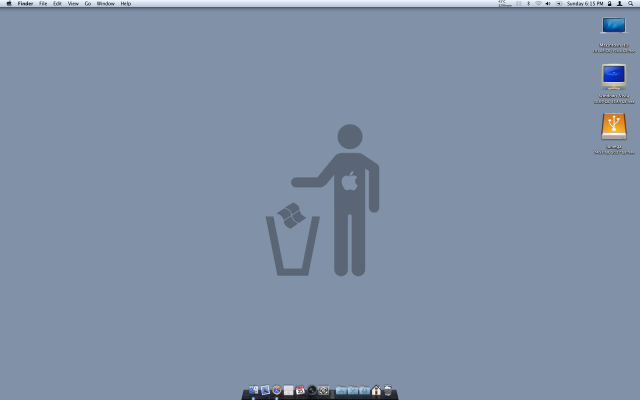Open the File menu

tap(43, 3)
